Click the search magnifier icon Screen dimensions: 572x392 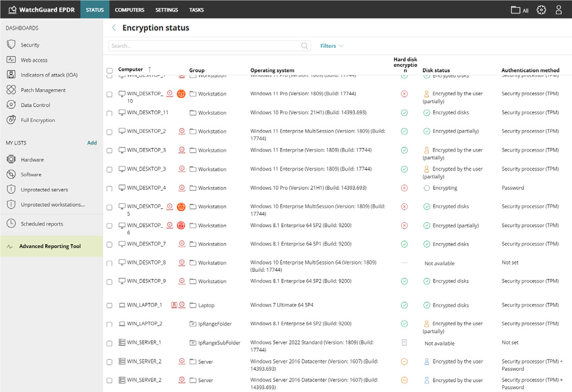coord(304,46)
